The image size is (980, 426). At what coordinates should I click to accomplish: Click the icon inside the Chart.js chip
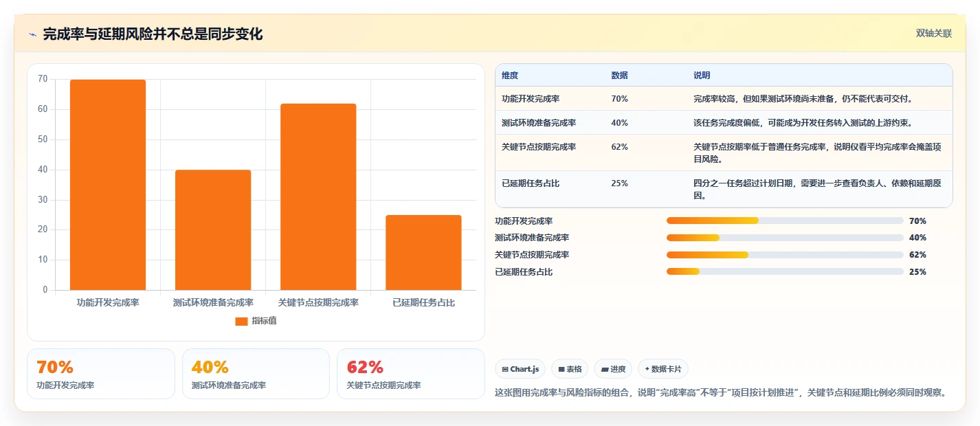[x=505, y=370]
